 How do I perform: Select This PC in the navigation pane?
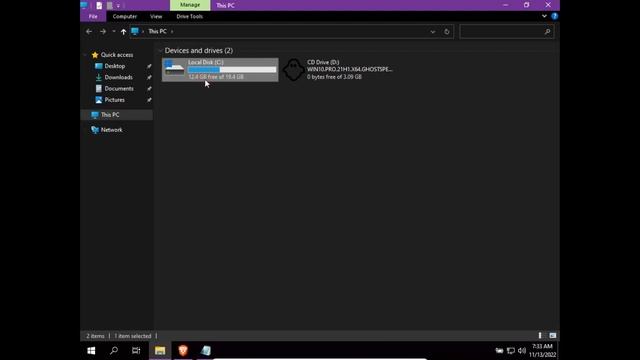[x=110, y=115]
